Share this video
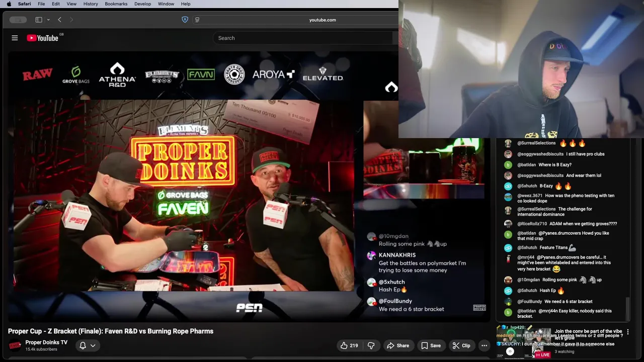 [397, 345]
